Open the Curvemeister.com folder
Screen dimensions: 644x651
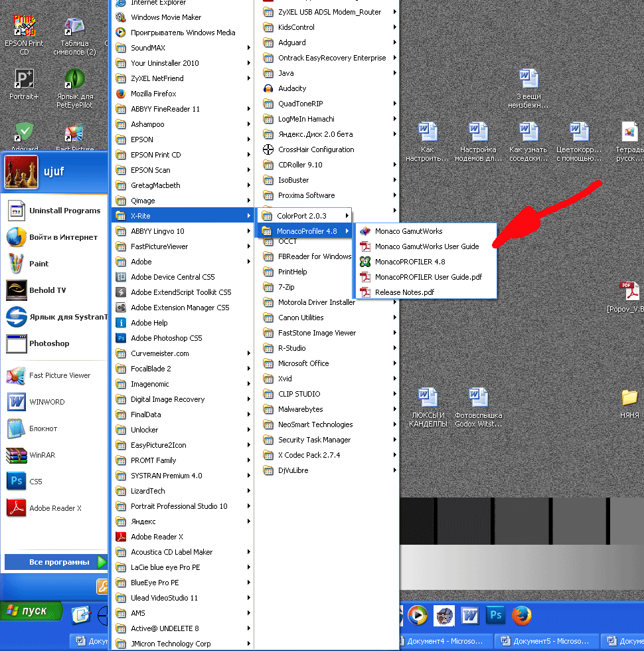pyautogui.click(x=183, y=353)
